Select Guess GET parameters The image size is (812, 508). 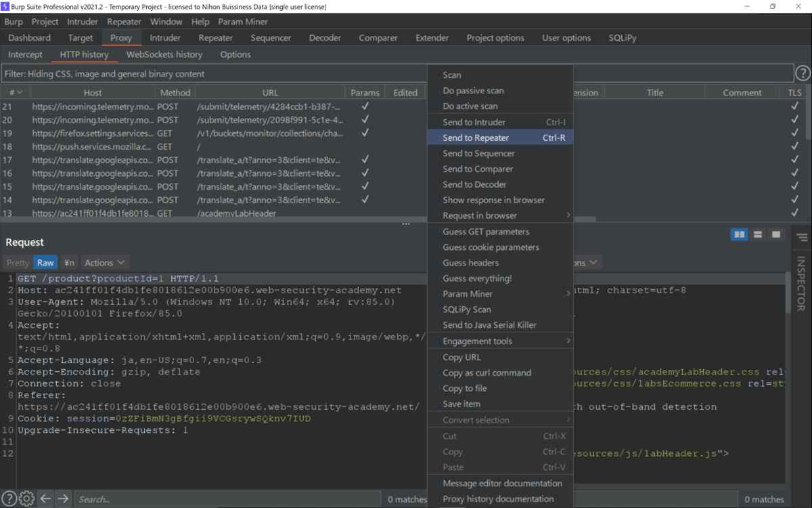[500, 232]
